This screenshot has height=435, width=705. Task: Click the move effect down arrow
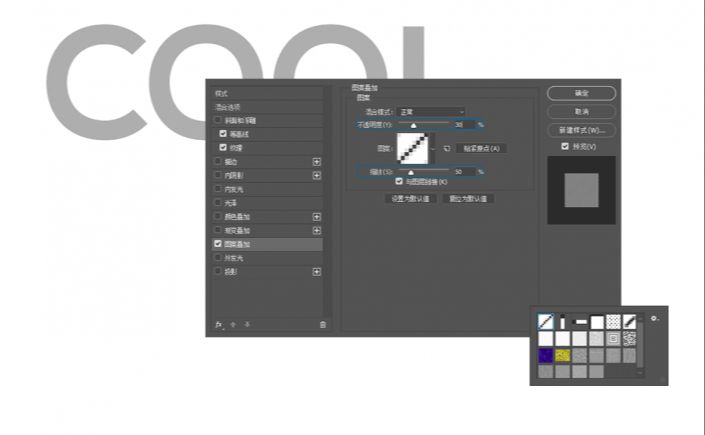247,324
